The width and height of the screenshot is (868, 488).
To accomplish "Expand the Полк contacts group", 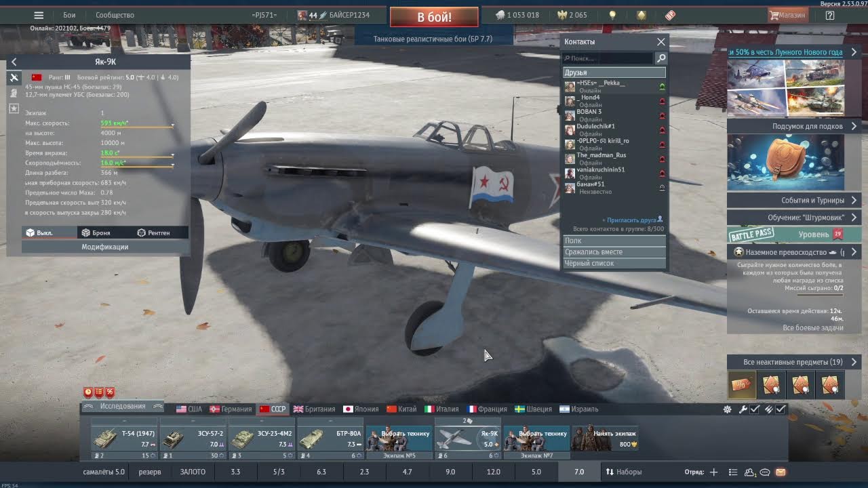I will coord(614,241).
